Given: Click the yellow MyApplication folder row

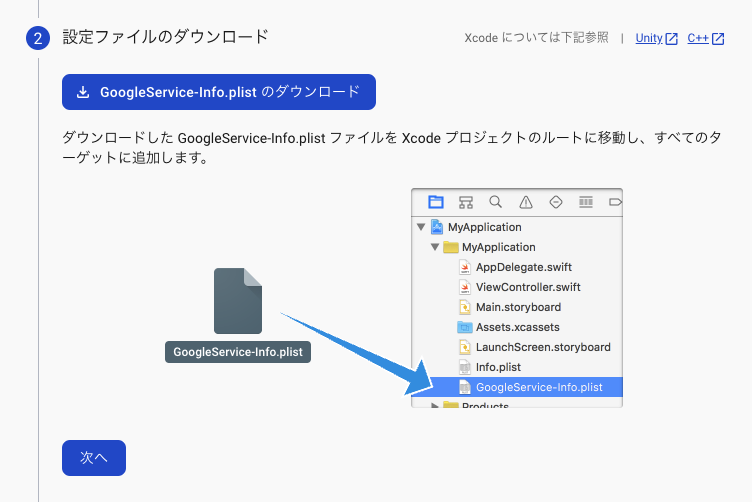Looking at the screenshot, I should [517, 247].
